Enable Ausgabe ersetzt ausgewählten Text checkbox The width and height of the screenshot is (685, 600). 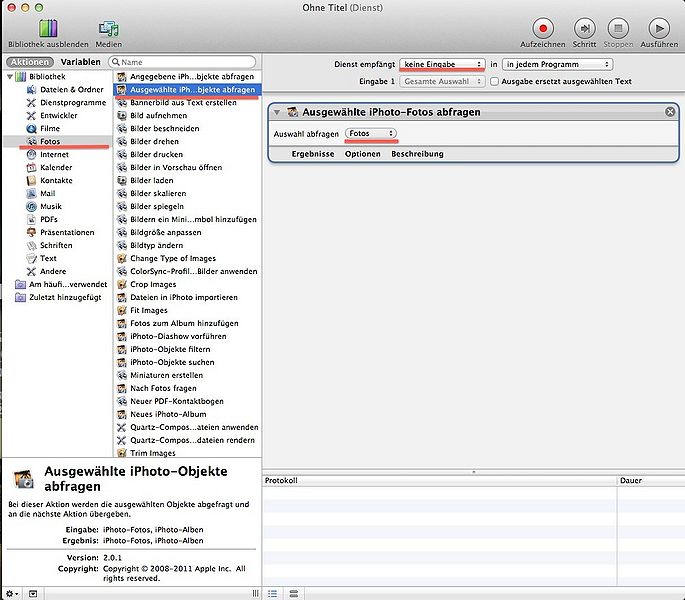494,81
